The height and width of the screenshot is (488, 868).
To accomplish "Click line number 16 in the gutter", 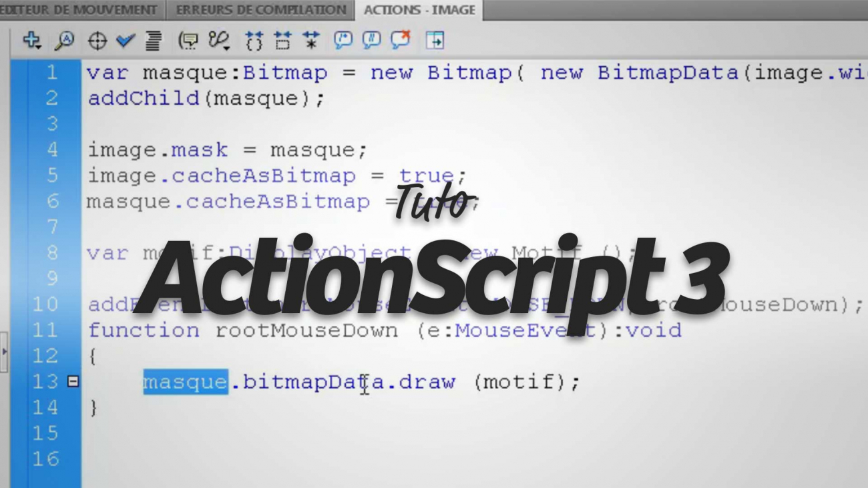I will coord(45,459).
